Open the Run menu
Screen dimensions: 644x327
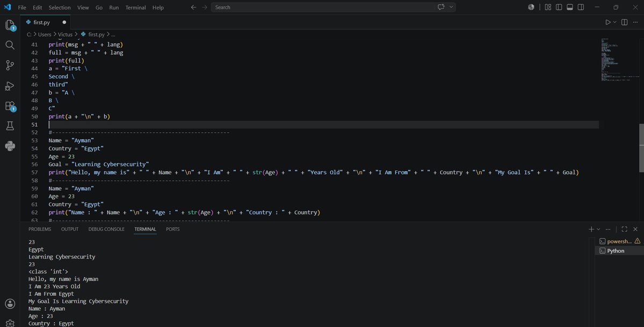tap(114, 8)
